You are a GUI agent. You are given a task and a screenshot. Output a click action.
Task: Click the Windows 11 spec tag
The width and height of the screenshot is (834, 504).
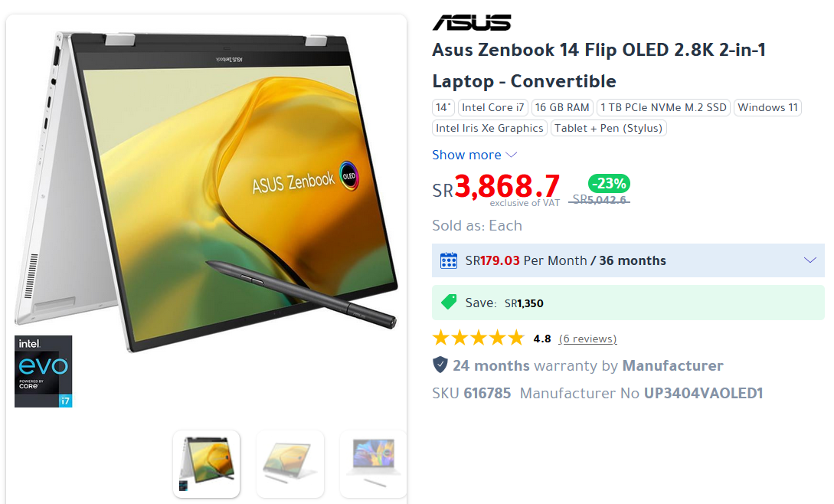(x=767, y=107)
